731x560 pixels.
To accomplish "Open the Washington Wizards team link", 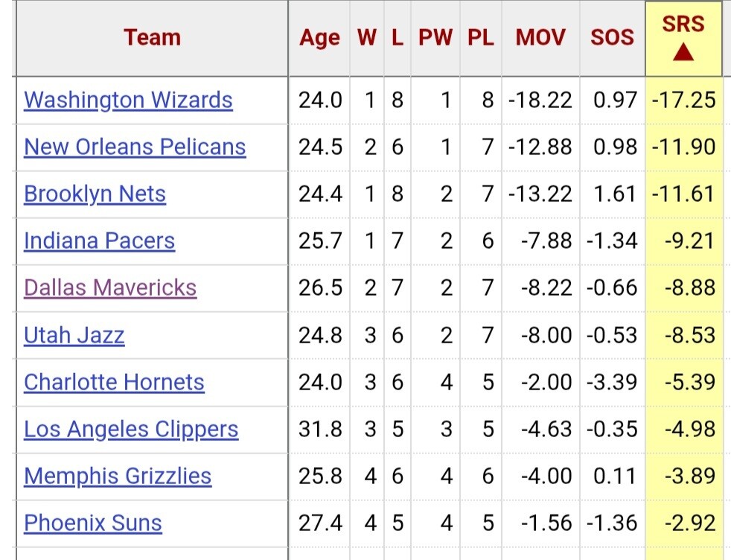I will [x=128, y=101].
